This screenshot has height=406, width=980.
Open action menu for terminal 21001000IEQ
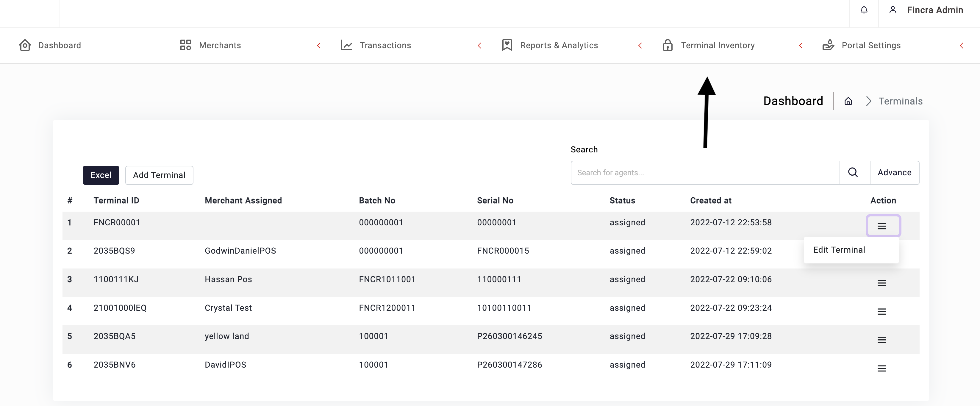coord(881,312)
